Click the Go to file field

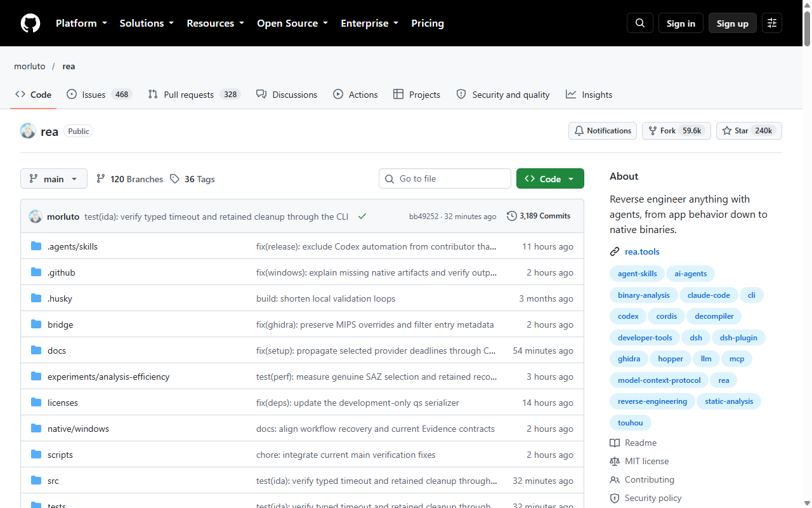click(x=445, y=178)
